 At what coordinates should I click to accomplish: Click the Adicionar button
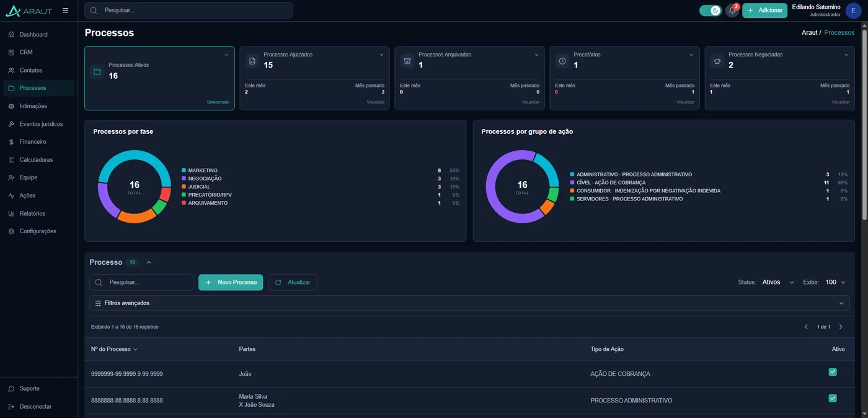pos(764,11)
